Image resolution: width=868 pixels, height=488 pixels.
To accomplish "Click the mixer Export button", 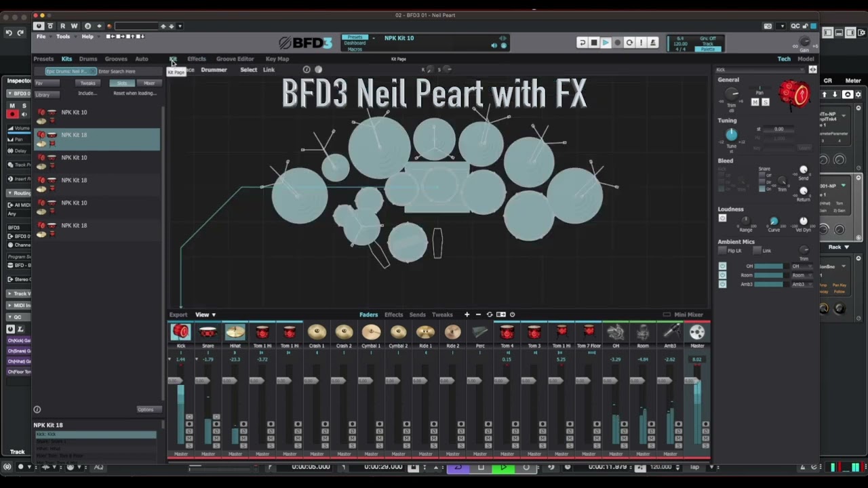I will [178, 314].
